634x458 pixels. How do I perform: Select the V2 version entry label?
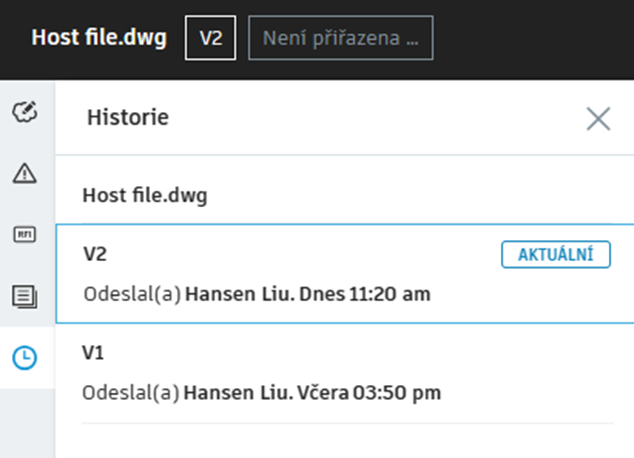click(x=95, y=254)
